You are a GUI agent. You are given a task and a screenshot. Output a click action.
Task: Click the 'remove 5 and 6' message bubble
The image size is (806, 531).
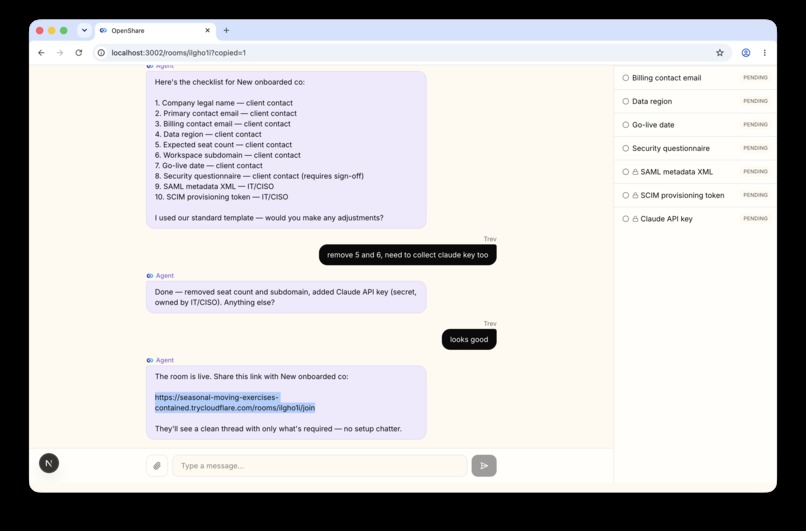pyautogui.click(x=408, y=255)
